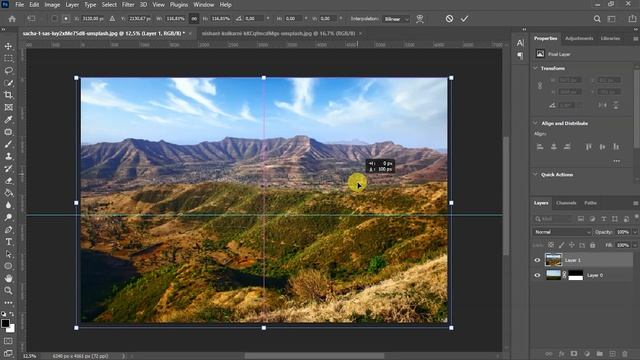Select the Rectangular Marquee tool
The width and height of the screenshot is (640, 360).
click(x=8, y=58)
